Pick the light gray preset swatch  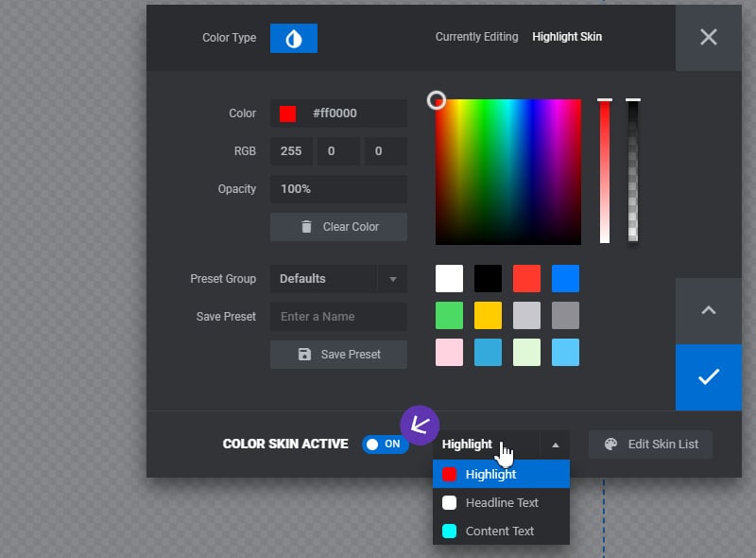click(x=526, y=315)
